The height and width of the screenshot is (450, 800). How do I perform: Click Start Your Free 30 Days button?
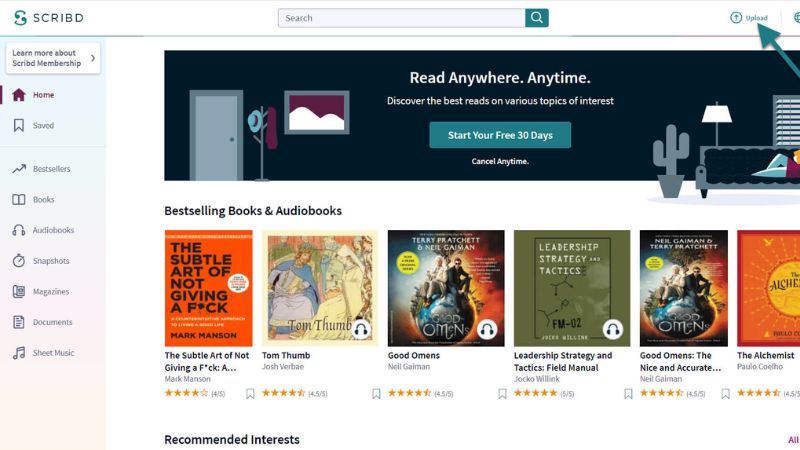500,135
